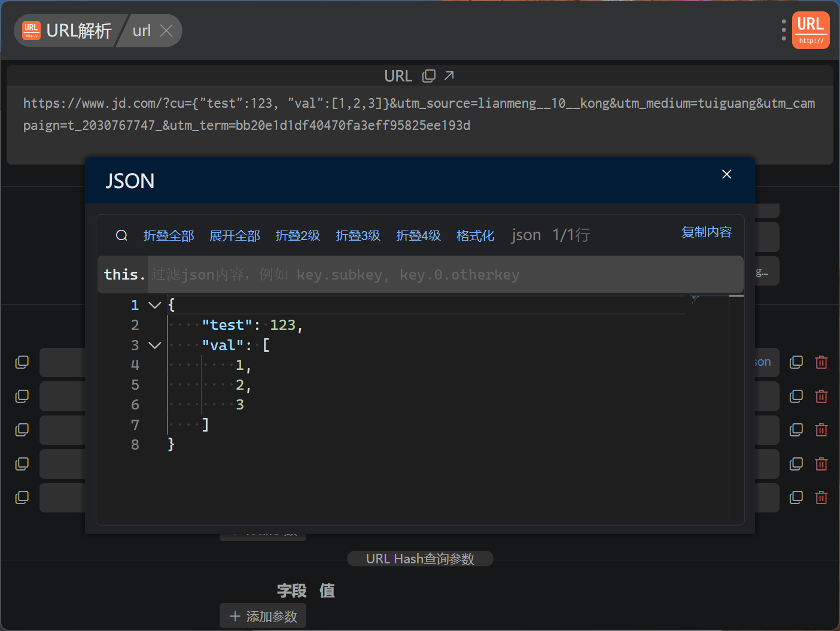This screenshot has height=631, width=840.
Task: Click the 值 column header
Action: click(327, 591)
